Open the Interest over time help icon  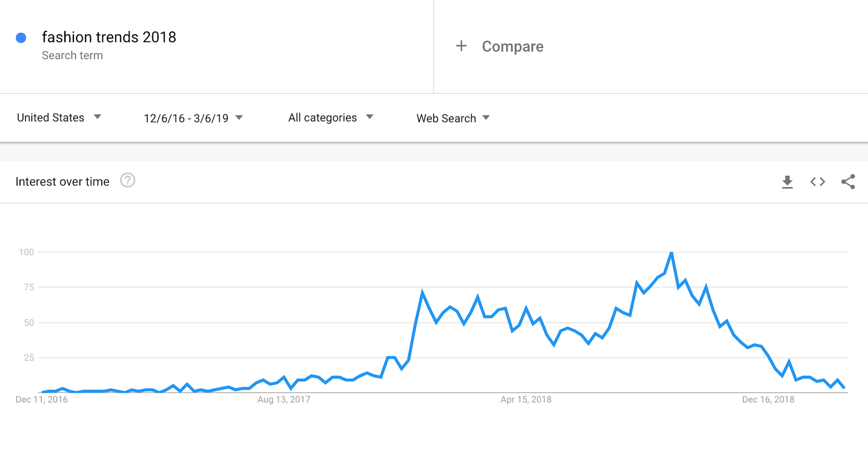click(x=128, y=181)
